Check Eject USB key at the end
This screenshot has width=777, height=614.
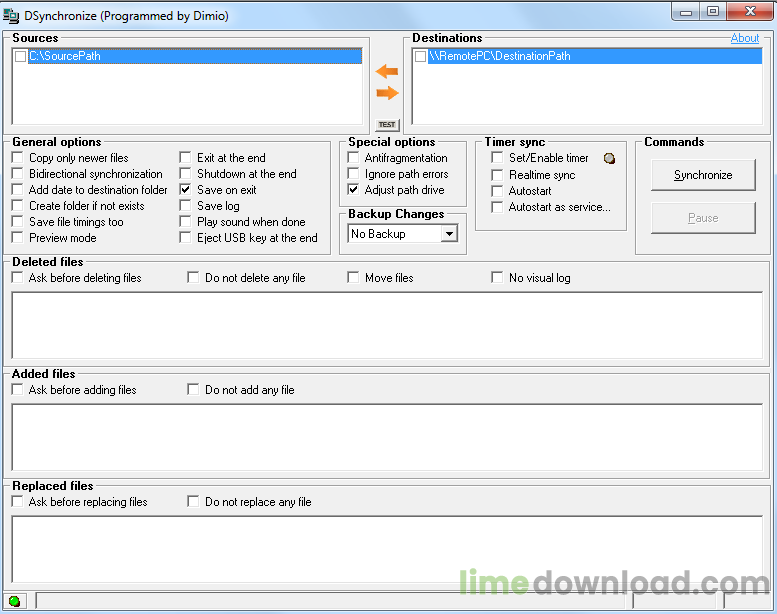click(x=185, y=237)
